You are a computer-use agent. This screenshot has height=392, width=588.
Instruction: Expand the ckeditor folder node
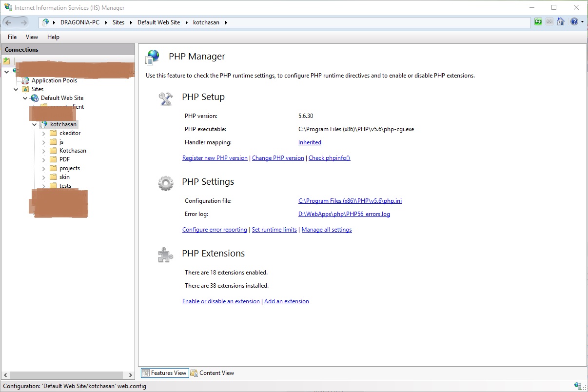pyautogui.click(x=44, y=133)
